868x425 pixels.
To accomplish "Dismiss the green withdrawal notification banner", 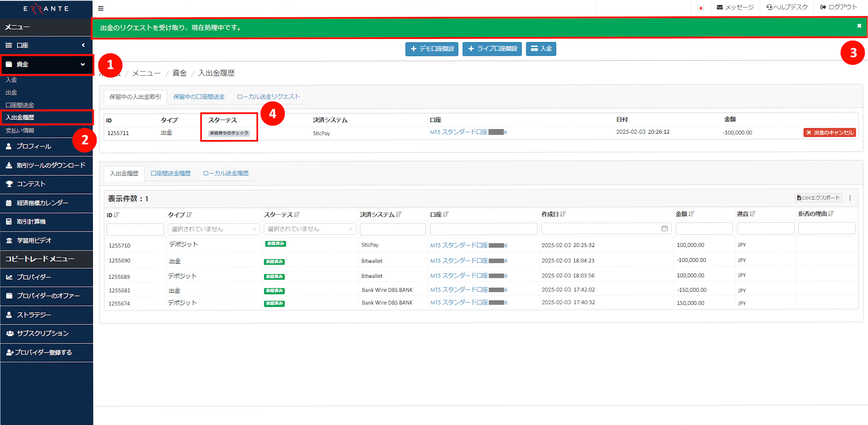I will click(859, 26).
